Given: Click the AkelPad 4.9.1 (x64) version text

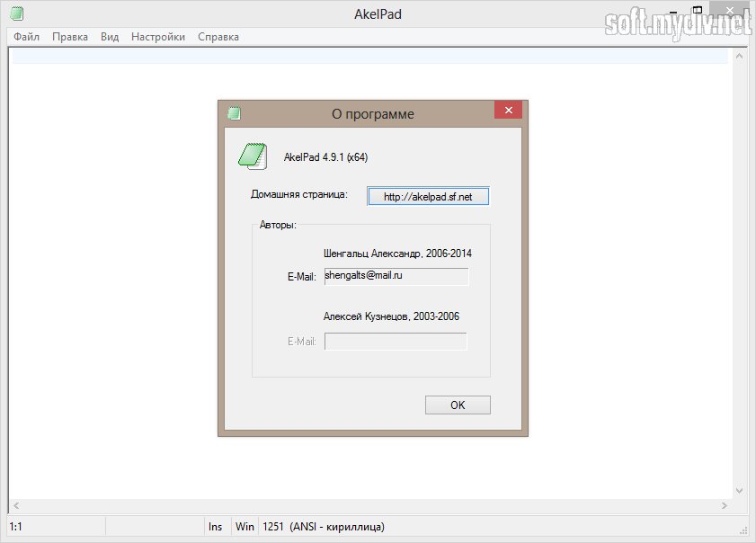Looking at the screenshot, I should [325, 157].
